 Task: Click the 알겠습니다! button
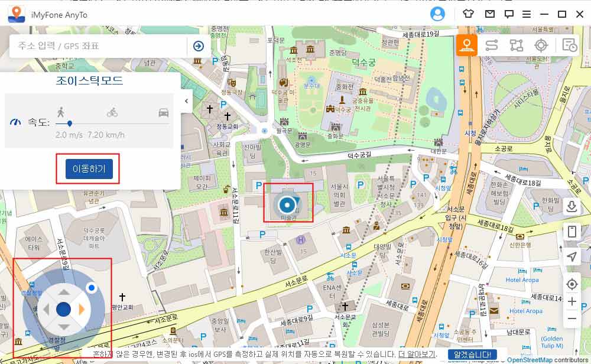(472, 355)
